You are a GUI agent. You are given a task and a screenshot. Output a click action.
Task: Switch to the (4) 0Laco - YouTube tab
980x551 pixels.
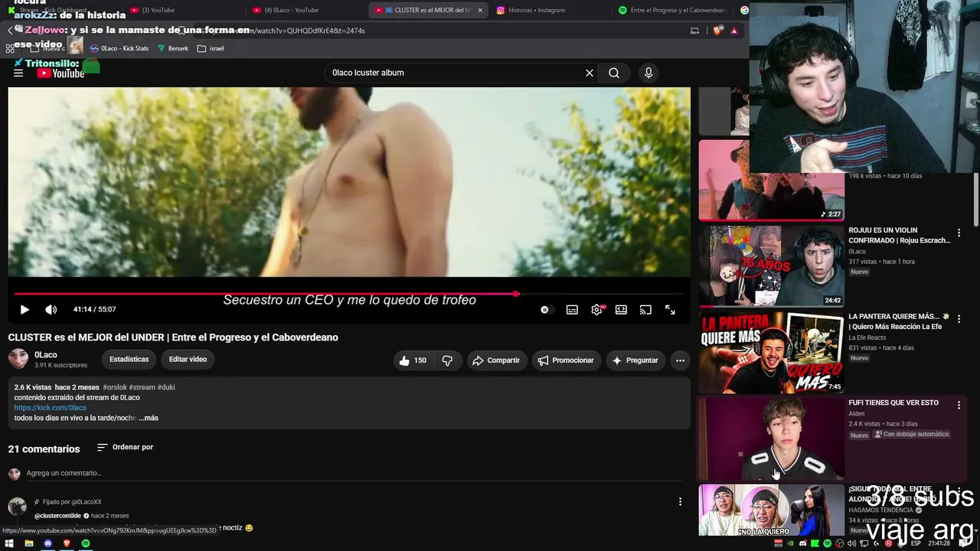[306, 10]
